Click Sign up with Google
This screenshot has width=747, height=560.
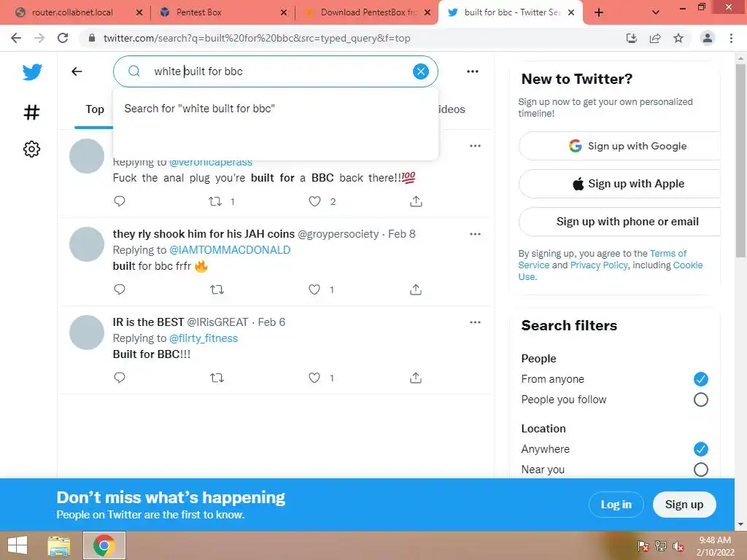point(620,146)
